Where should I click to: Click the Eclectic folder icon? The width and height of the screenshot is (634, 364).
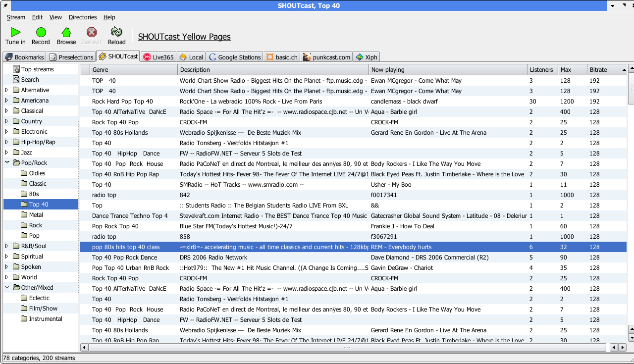click(24, 298)
